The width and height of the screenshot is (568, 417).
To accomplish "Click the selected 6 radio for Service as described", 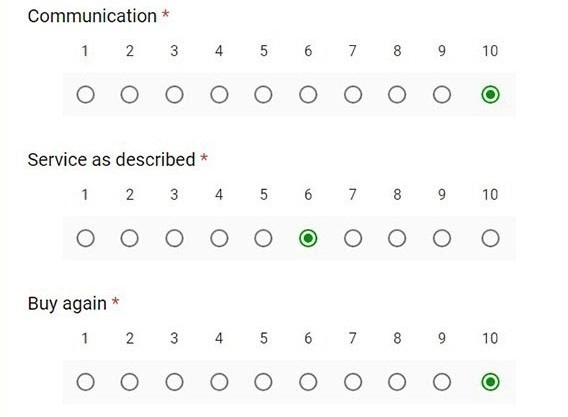I will (x=308, y=238).
